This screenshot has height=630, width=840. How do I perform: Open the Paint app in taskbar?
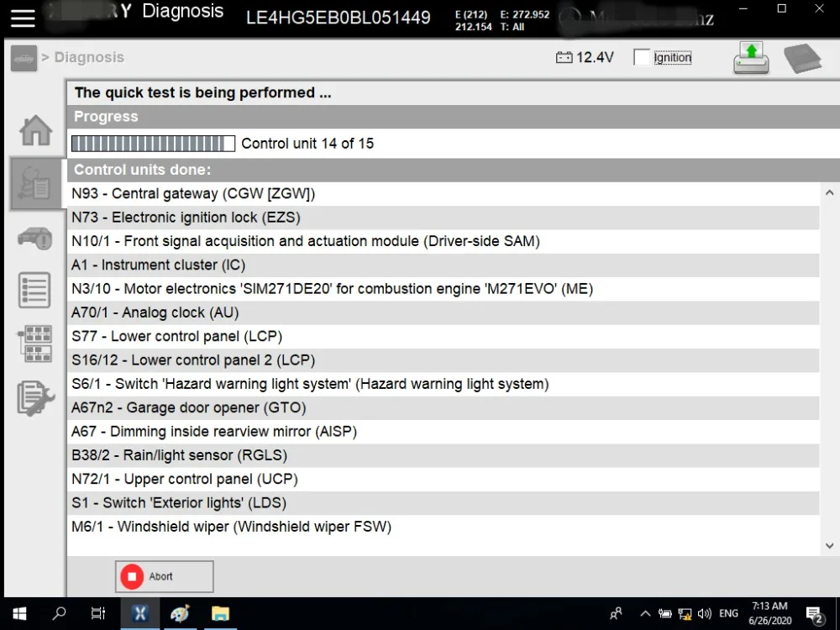[x=180, y=613]
